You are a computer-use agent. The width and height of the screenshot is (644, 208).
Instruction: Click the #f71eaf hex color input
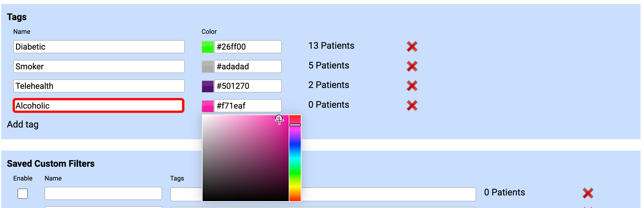coord(248,106)
